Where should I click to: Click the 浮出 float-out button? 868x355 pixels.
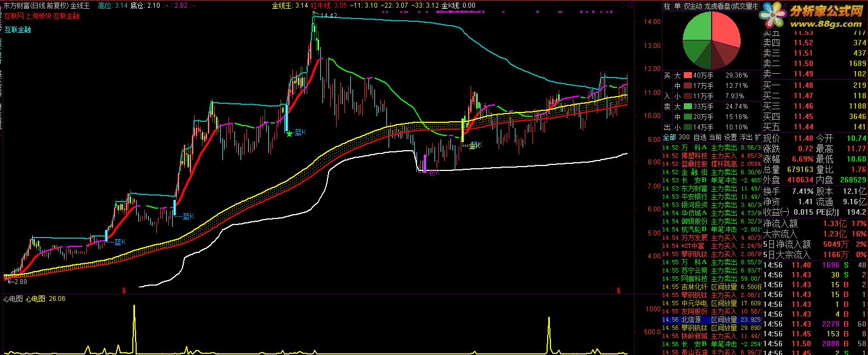click(746, 137)
